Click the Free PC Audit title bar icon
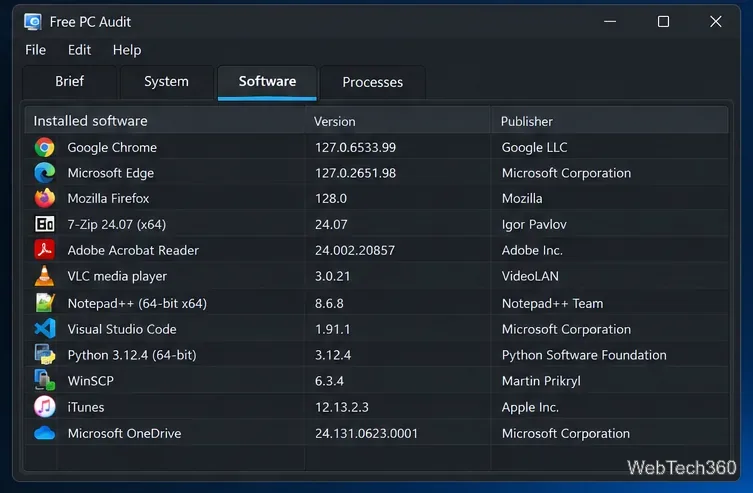Screen dimensions: 753x493 (33, 22)
